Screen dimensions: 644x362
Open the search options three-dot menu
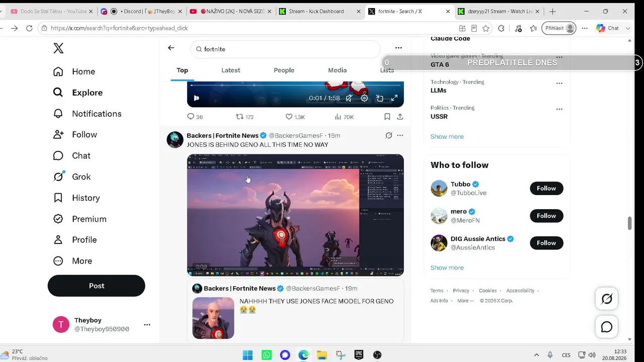click(x=398, y=48)
